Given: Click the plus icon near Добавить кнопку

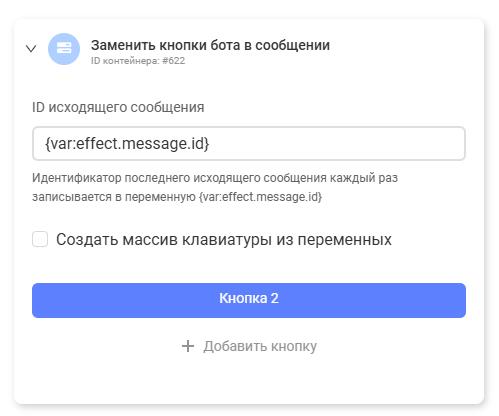Looking at the screenshot, I should 188,346.
